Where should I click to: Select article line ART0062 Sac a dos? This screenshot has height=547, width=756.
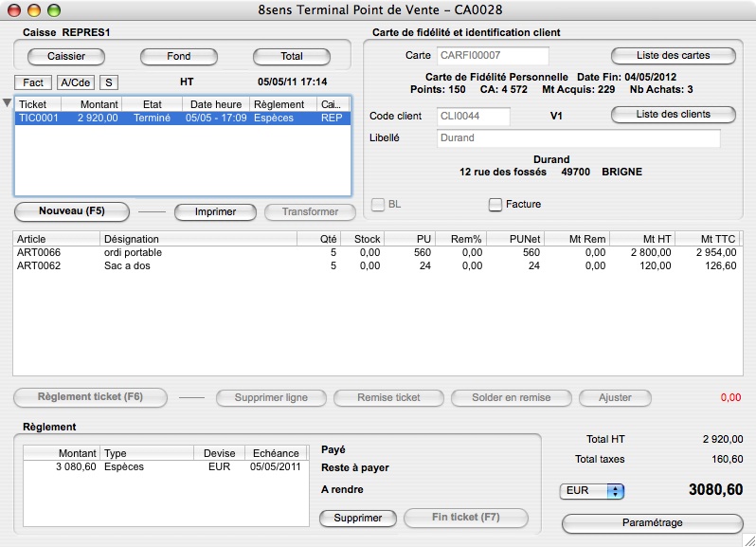coord(377,265)
